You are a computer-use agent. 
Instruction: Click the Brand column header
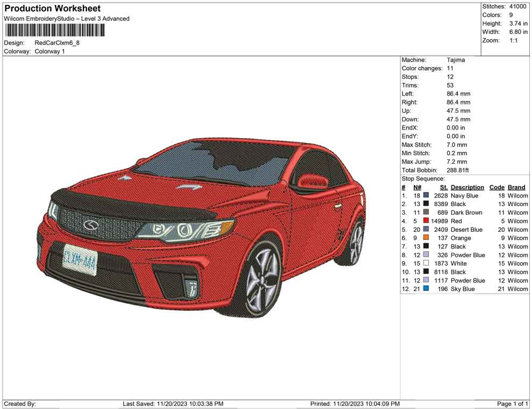click(516, 187)
